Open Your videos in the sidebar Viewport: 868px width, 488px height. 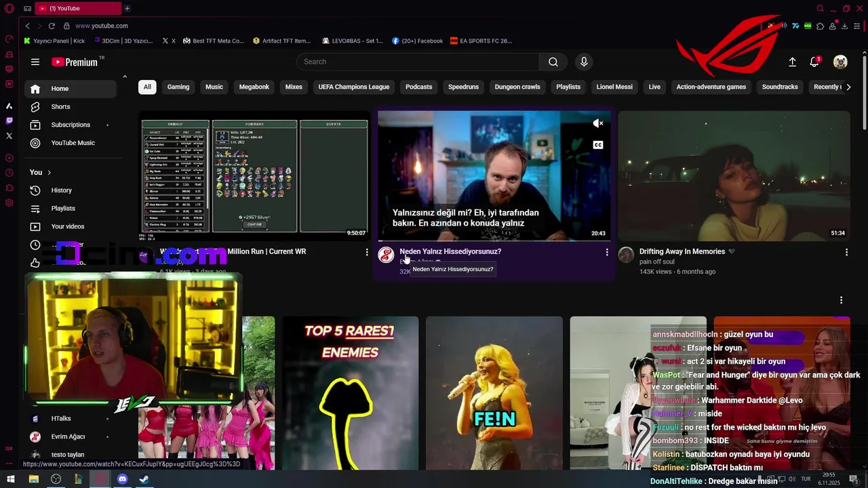tap(71, 226)
